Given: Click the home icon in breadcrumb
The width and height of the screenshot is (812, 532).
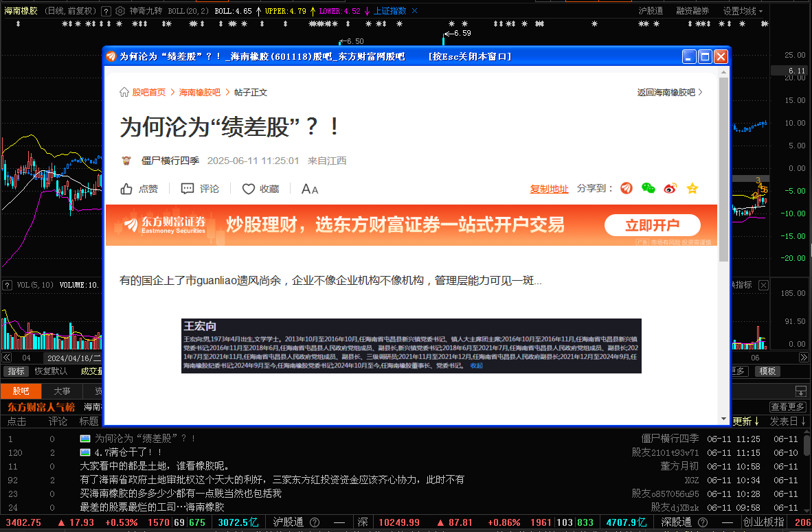Looking at the screenshot, I should 124,92.
